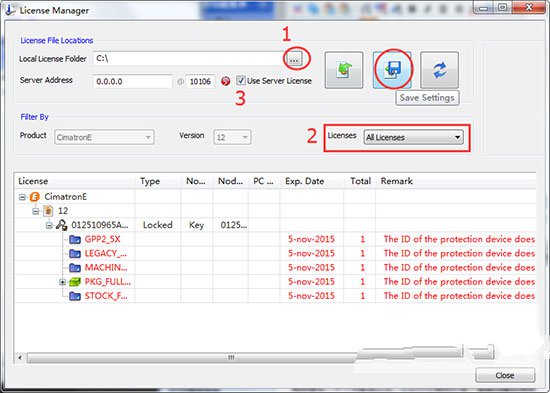Click the Total column header
550x393 pixels.
pyautogui.click(x=360, y=181)
